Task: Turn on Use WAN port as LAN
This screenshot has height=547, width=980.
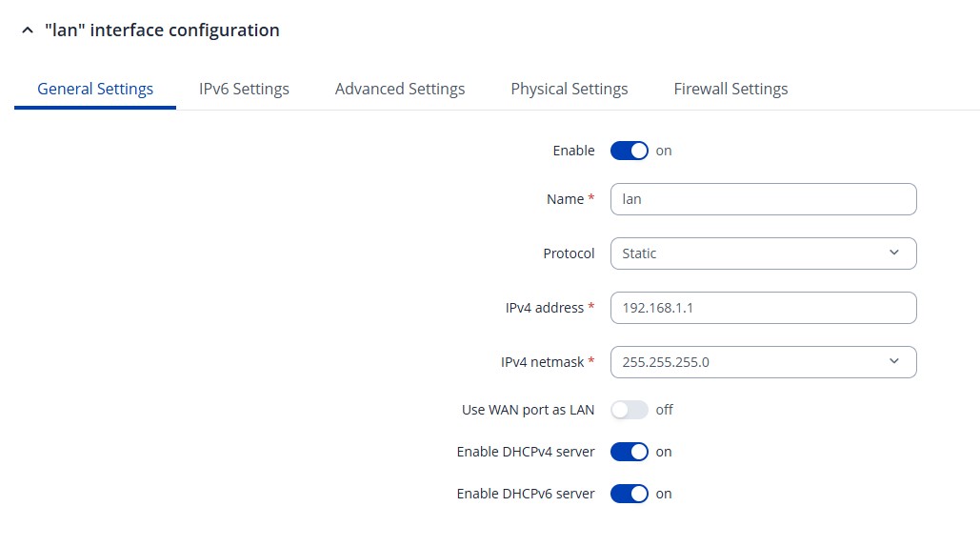Action: (x=629, y=410)
